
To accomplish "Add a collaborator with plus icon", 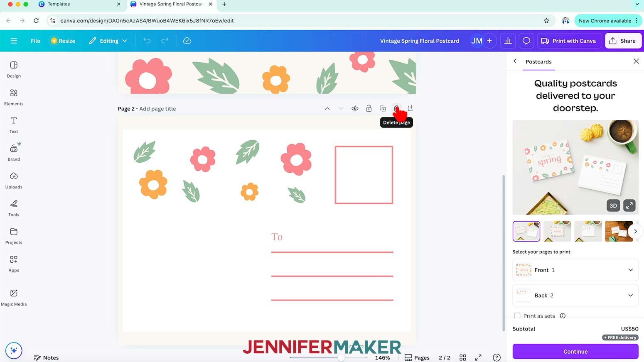I will (x=489, y=41).
